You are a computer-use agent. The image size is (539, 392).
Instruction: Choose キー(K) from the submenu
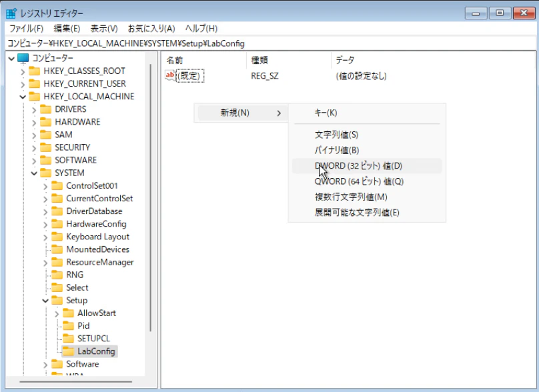(x=367, y=113)
